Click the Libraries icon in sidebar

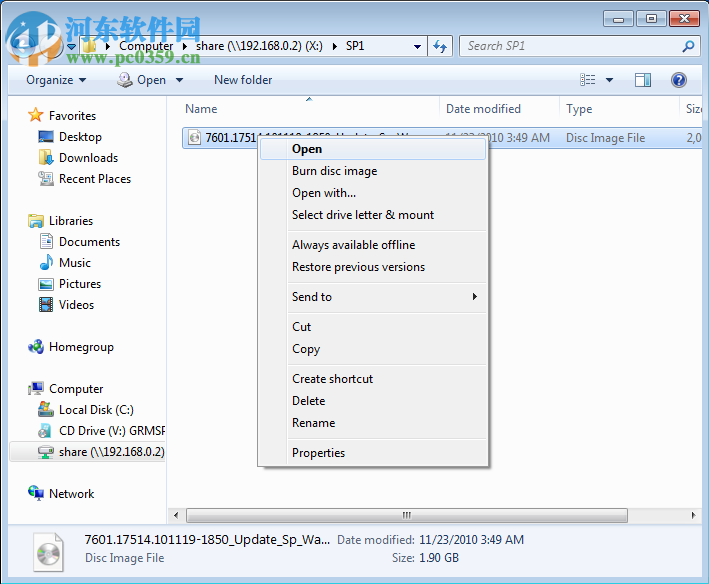(36, 221)
